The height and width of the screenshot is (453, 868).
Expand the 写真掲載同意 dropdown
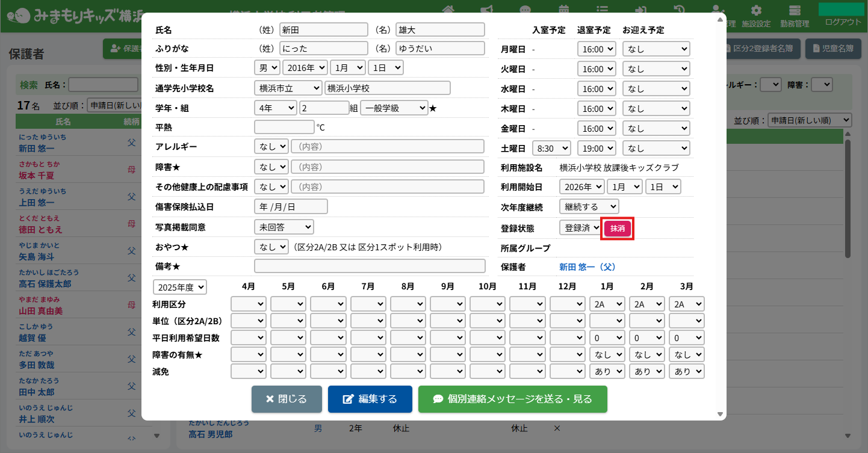click(x=284, y=227)
